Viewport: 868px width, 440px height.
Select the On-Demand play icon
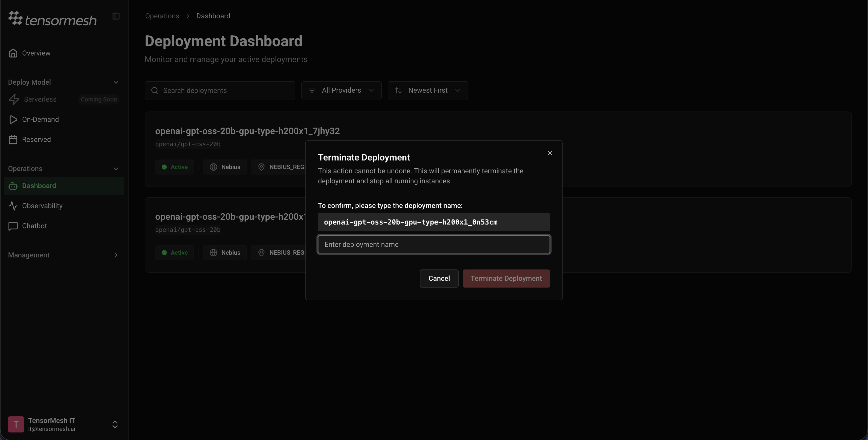(x=13, y=120)
